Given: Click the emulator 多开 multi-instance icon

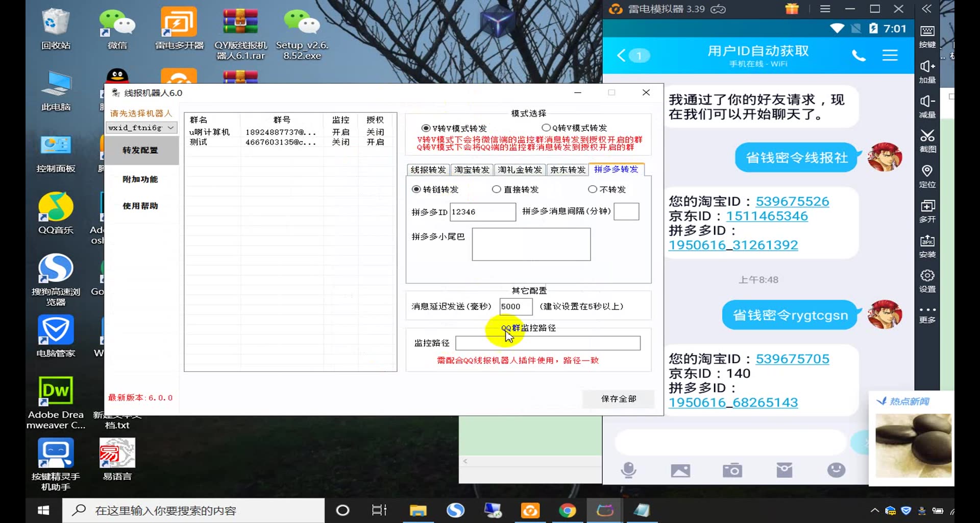Looking at the screenshot, I should (927, 211).
